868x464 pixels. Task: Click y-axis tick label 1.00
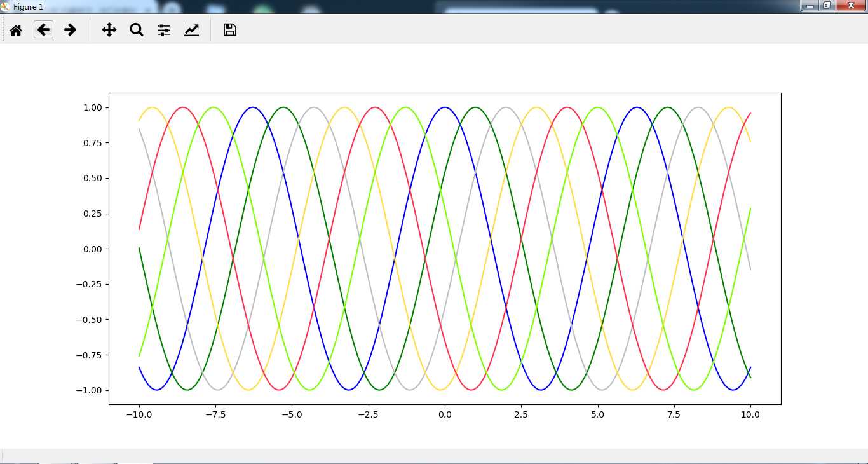point(93,107)
